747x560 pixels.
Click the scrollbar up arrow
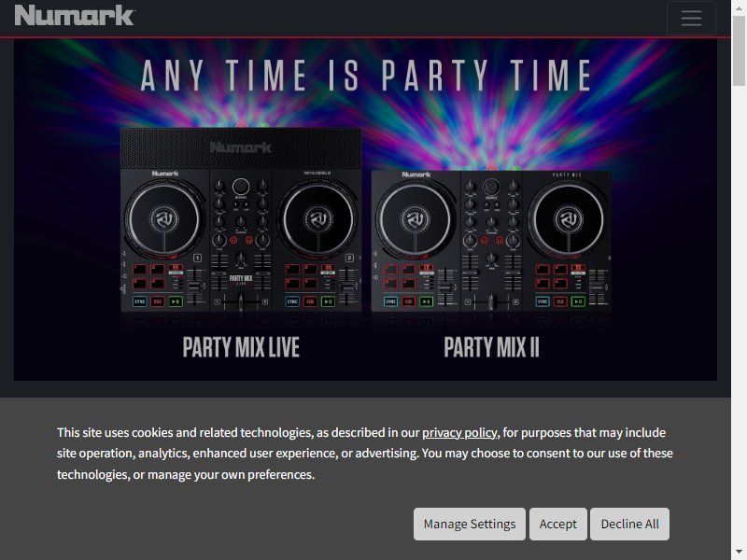(x=739, y=7)
